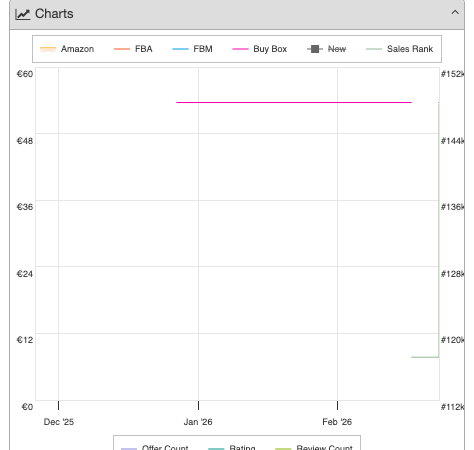This screenshot has height=450, width=474.
Task: Toggle the FBA series in the legend
Action: coord(133,49)
